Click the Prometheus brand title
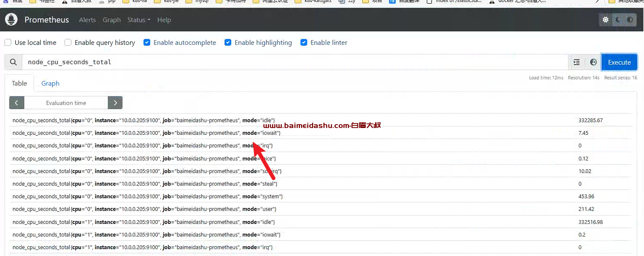644x256 pixels. [47, 20]
